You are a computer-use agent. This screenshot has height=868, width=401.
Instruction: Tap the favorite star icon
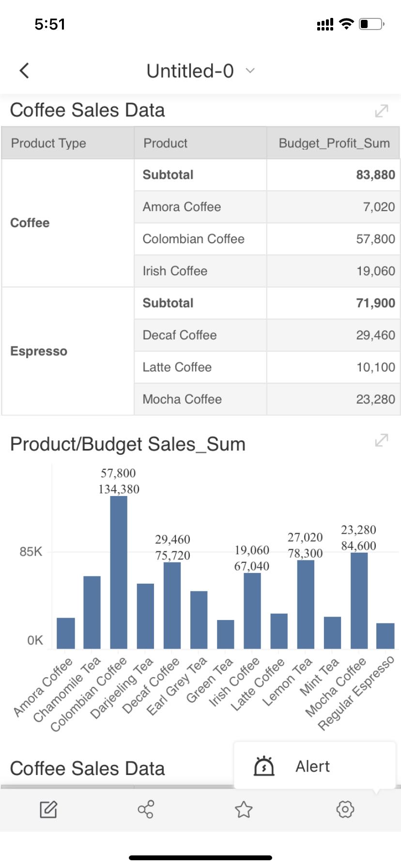244,809
